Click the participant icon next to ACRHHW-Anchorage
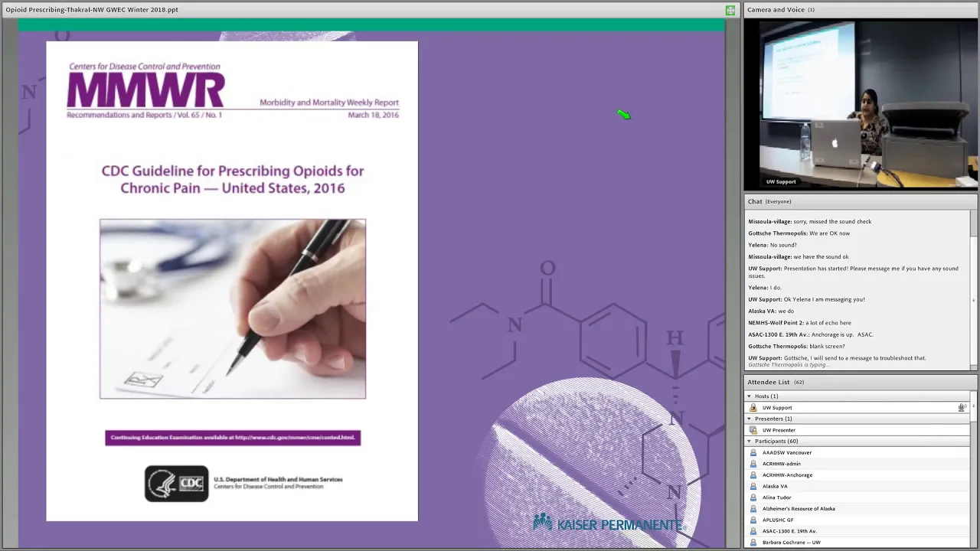Screen dimensions: 980x551 (753, 475)
